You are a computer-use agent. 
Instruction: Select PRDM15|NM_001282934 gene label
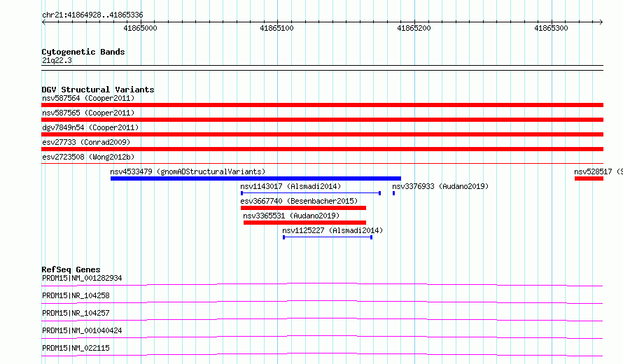(x=82, y=278)
